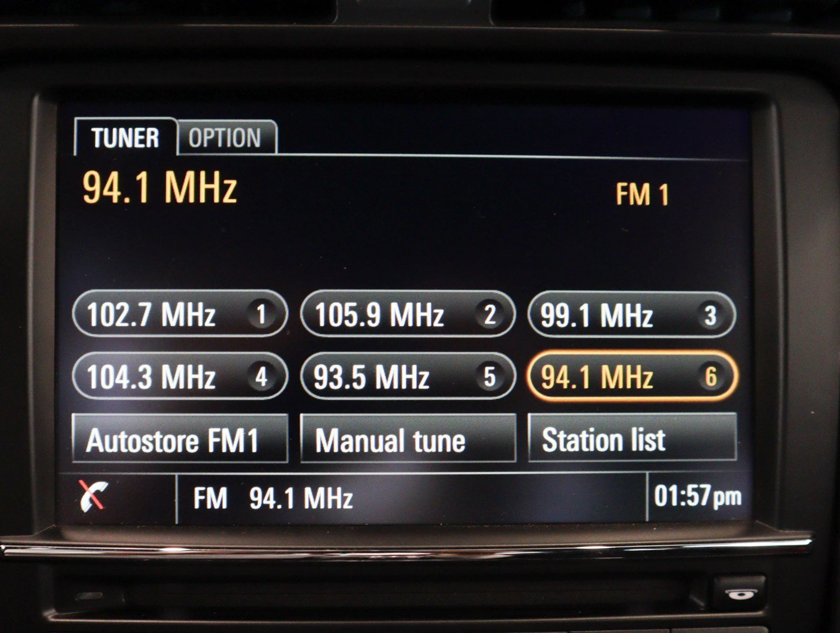Select the 105.9 MHz preset station
The image size is (840, 633).
pyautogui.click(x=379, y=315)
